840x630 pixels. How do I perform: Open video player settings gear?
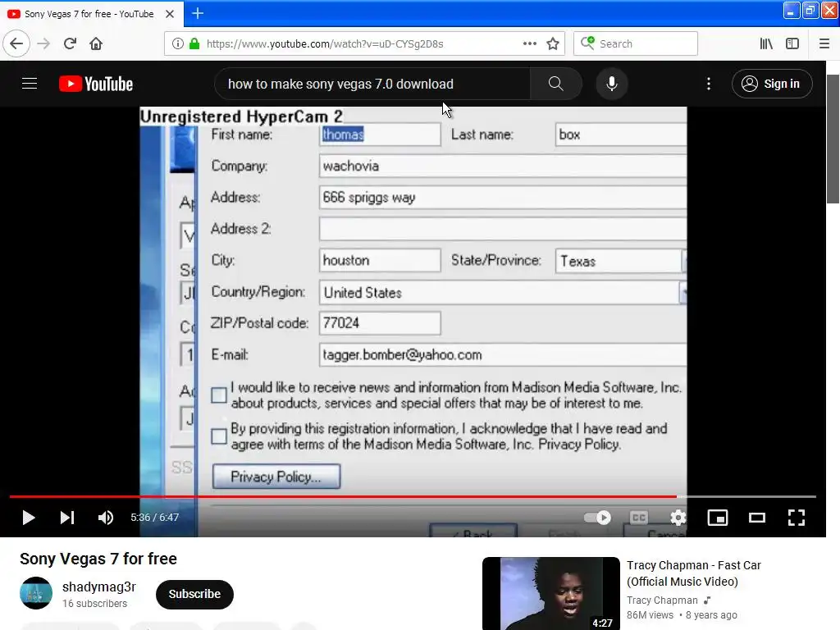coord(678,518)
